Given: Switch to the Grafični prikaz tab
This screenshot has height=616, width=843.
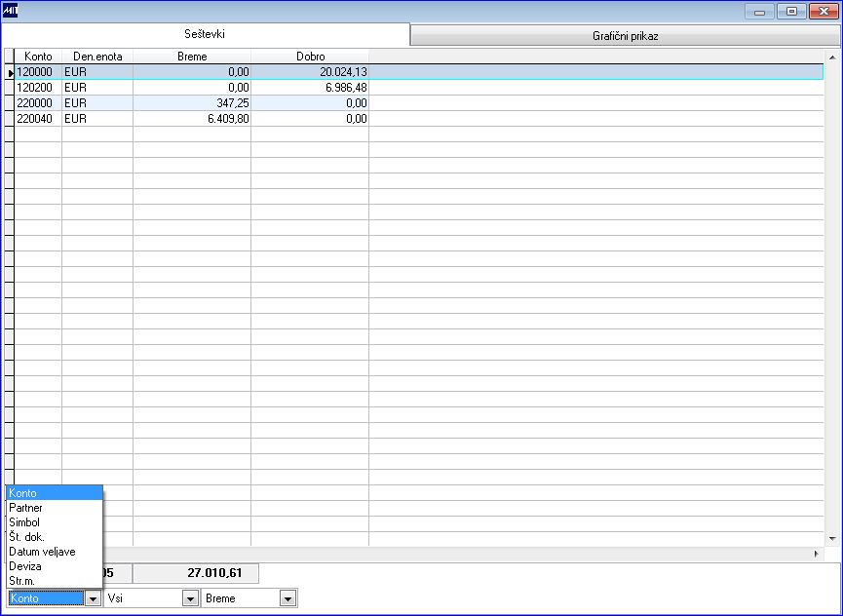Looking at the screenshot, I should pyautogui.click(x=625, y=36).
